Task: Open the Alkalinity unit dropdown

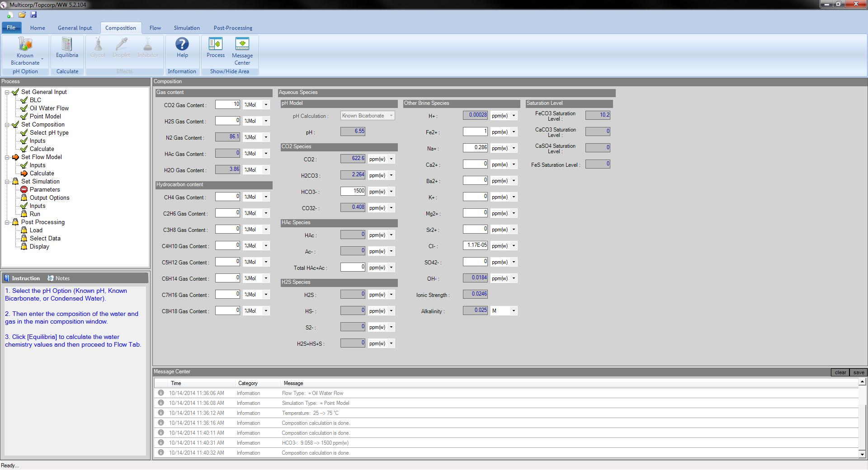Action: pos(514,310)
